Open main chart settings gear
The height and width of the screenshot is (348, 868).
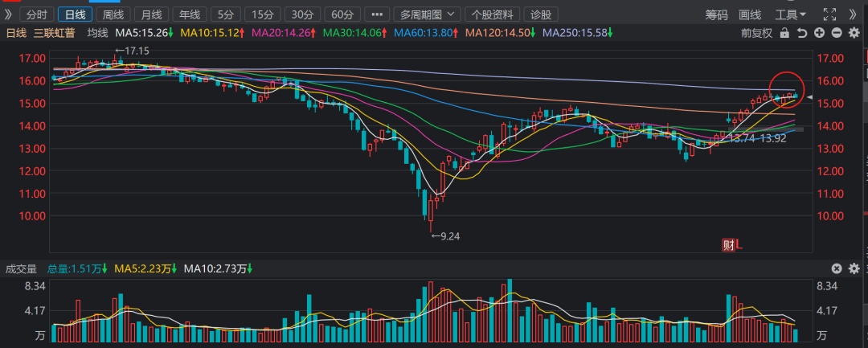854,32
